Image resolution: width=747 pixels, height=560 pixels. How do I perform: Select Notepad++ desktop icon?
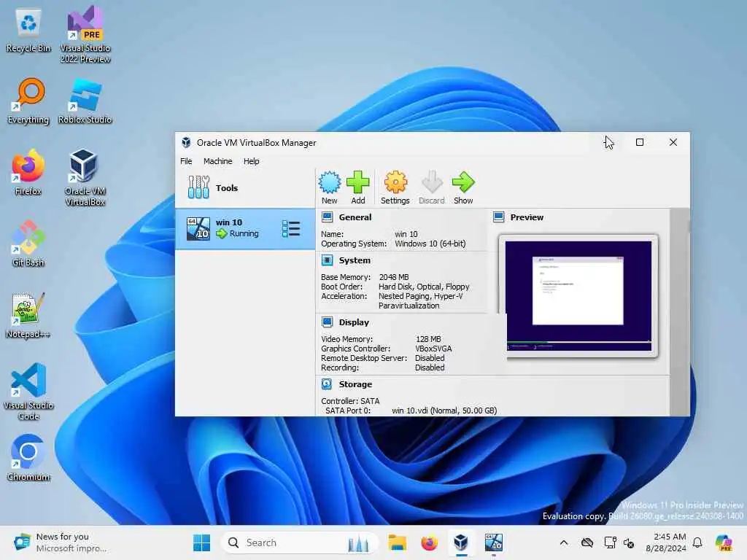pos(28,315)
